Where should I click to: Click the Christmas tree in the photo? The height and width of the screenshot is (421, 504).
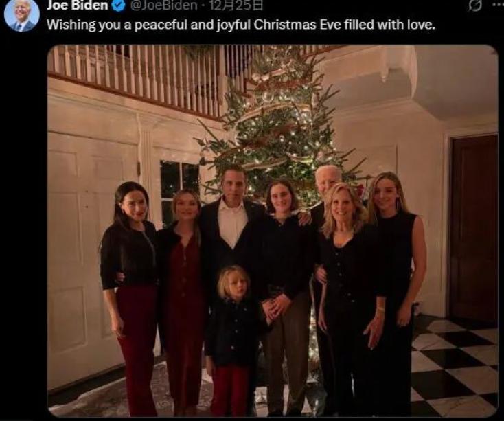pyautogui.click(x=282, y=117)
